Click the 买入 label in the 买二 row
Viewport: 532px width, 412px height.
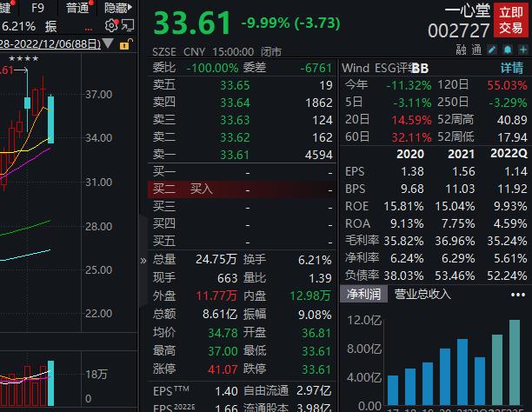tap(201, 189)
